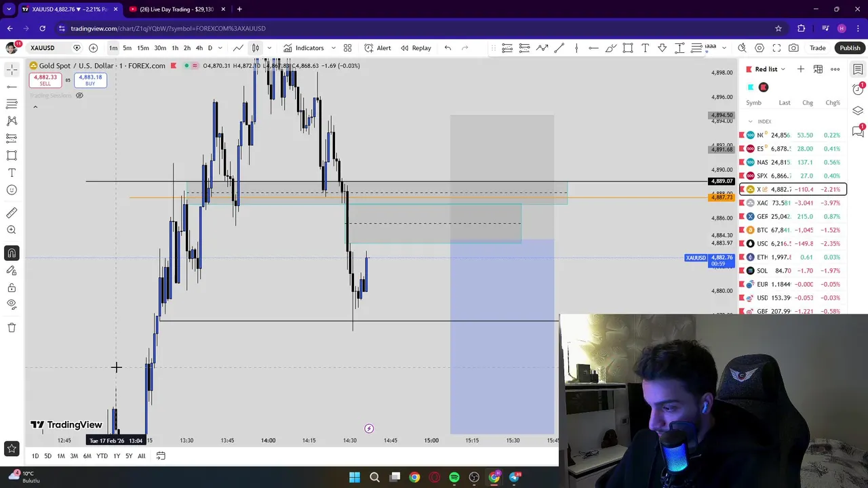The image size is (868, 488).
Task: Select the red flag color filter
Action: pyautogui.click(x=764, y=87)
